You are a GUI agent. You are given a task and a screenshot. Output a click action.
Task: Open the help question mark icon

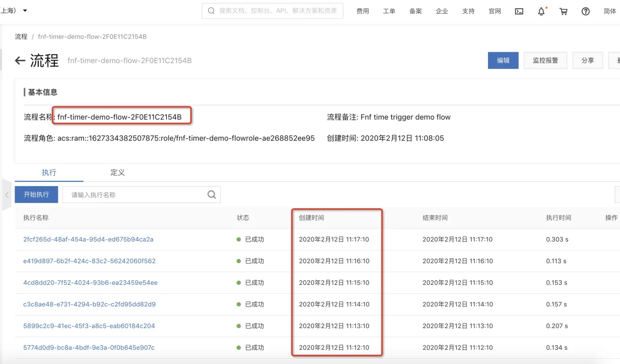(x=585, y=12)
